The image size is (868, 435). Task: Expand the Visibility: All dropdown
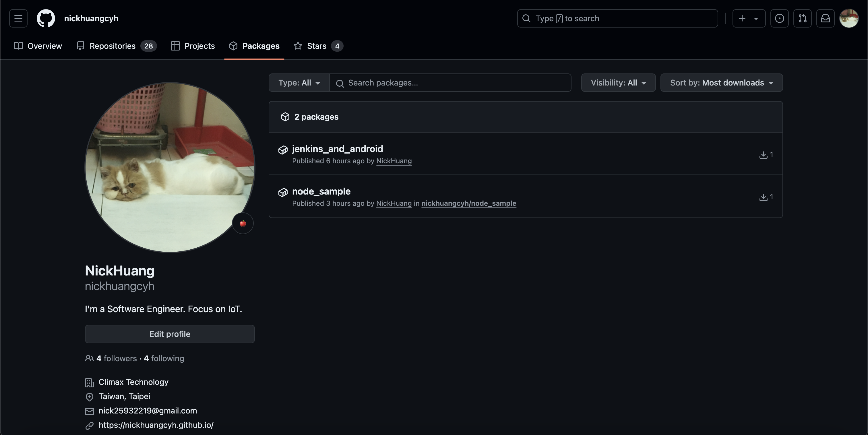pos(618,82)
